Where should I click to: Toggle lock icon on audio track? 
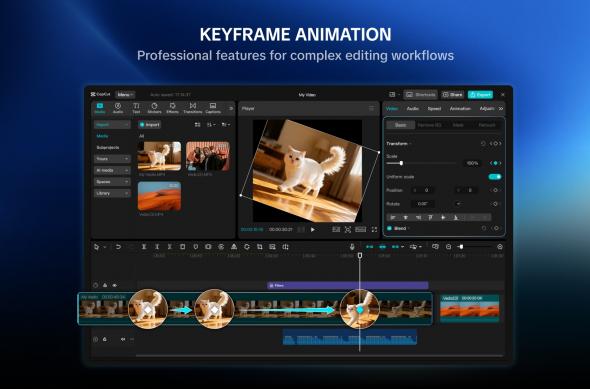(105, 339)
